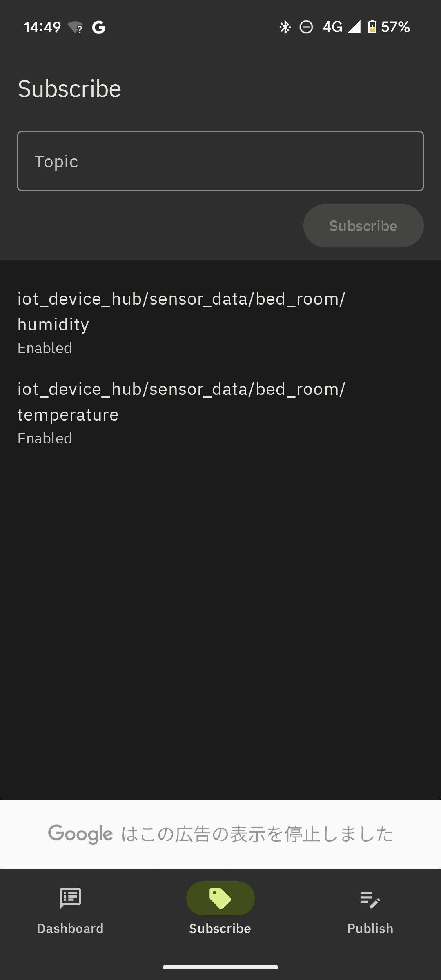Tap Enabled under the humidity topic

[45, 347]
